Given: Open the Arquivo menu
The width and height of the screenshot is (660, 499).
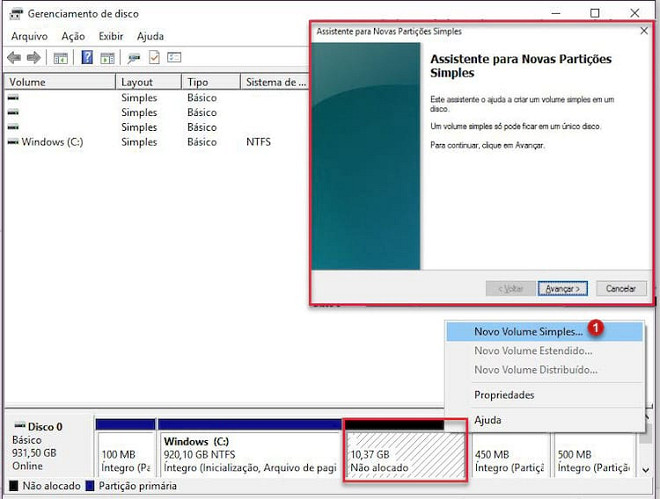Looking at the screenshot, I should pos(29,37).
